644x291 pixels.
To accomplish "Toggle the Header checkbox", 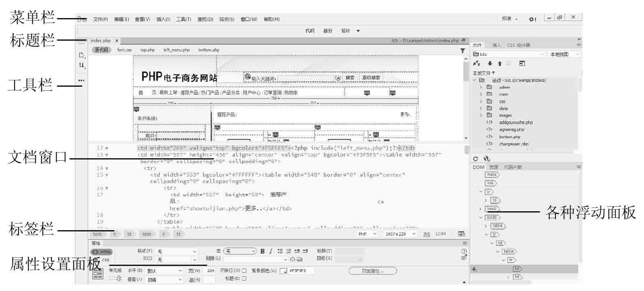I will pyautogui.click(x=244, y=279).
